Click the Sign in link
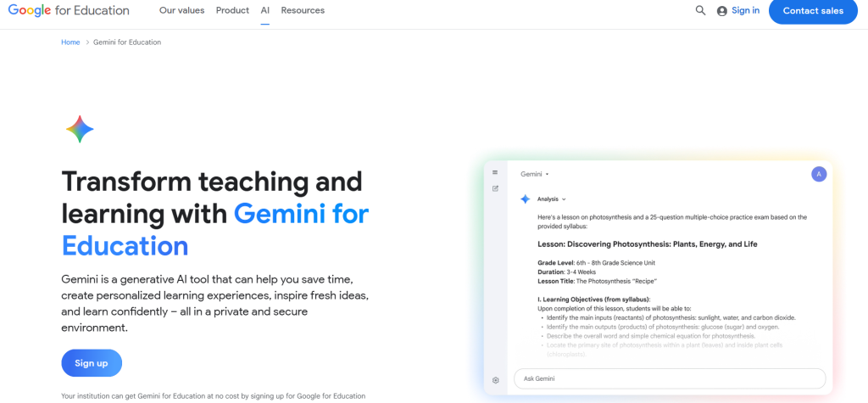 tap(745, 11)
